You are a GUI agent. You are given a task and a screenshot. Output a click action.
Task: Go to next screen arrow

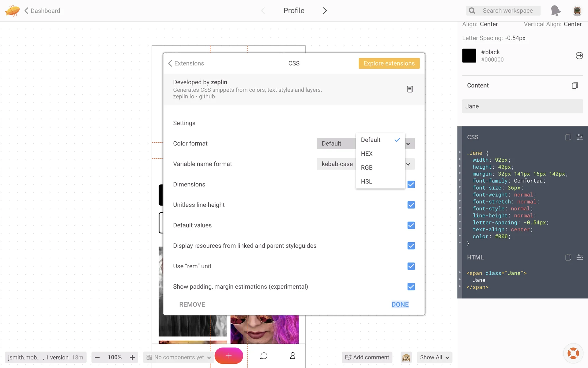pos(325,11)
